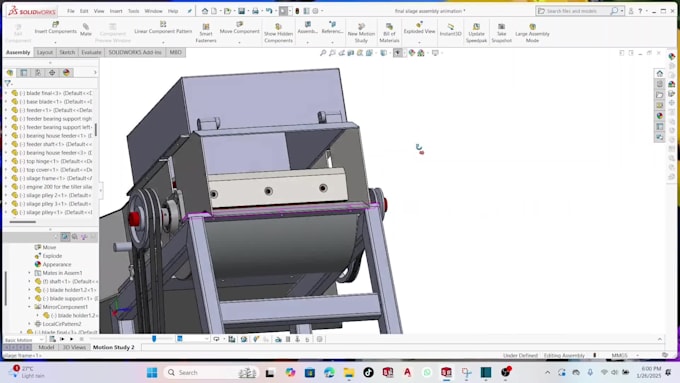Open the Windows Start menu
Viewport: 680px width, 383px height.
(x=152, y=373)
